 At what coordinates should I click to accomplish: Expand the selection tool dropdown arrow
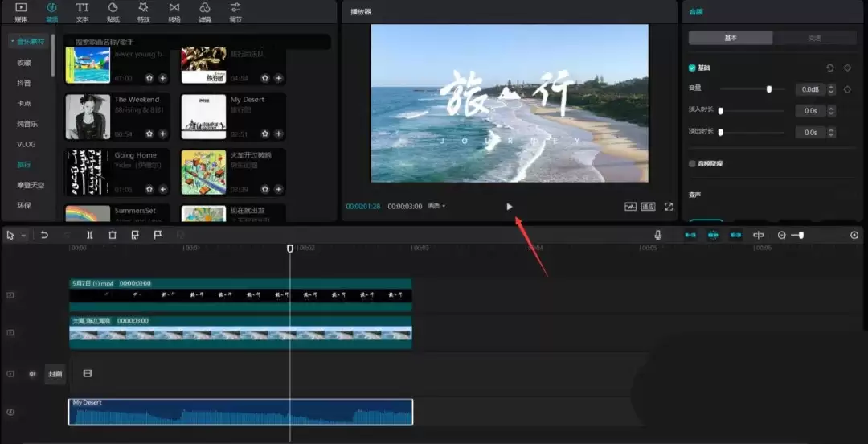pos(23,236)
